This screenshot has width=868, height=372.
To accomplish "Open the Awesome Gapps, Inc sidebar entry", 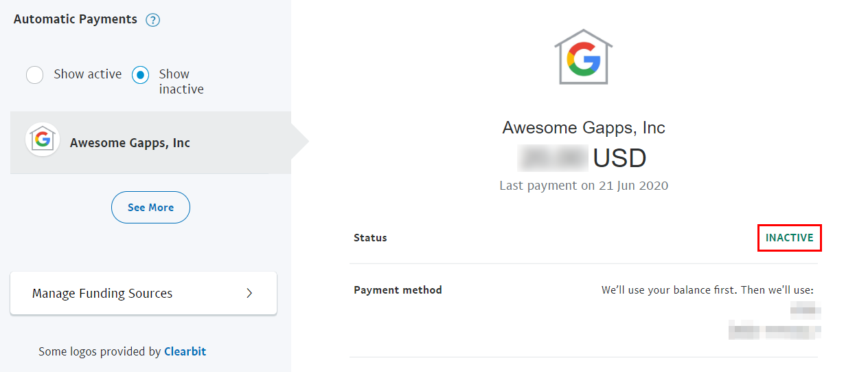I will (130, 143).
